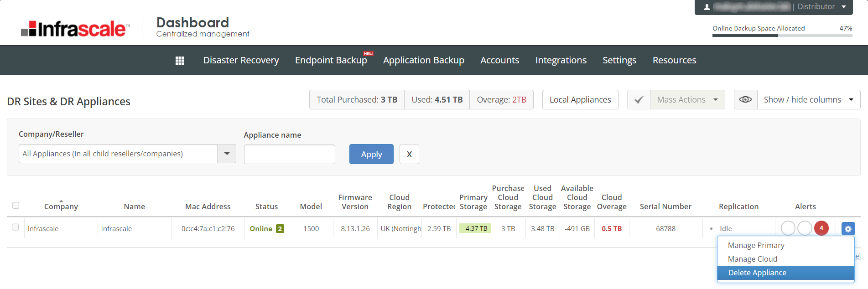Click the X clear filter button
Image resolution: width=868 pixels, height=289 pixels.
[x=409, y=154]
